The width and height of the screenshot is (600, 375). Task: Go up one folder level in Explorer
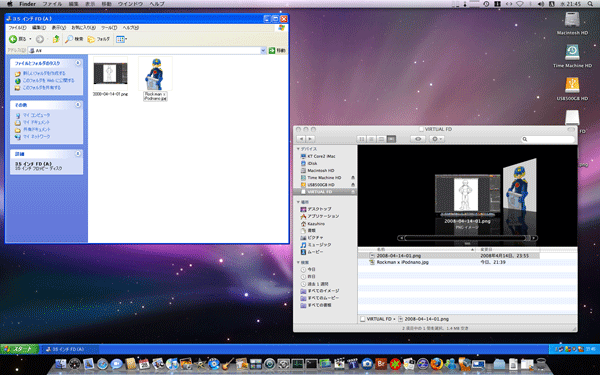56,39
